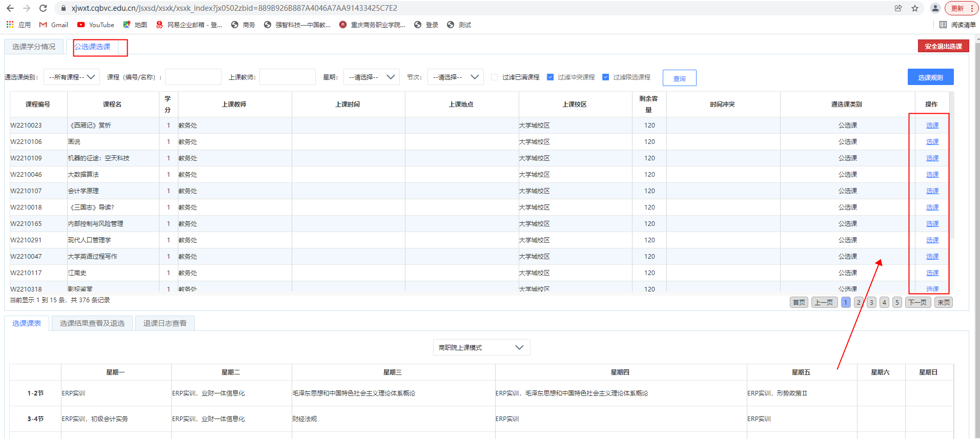The width and height of the screenshot is (980, 439).
Task: Expand the 商职院上课模式 dropdown
Action: [481, 347]
